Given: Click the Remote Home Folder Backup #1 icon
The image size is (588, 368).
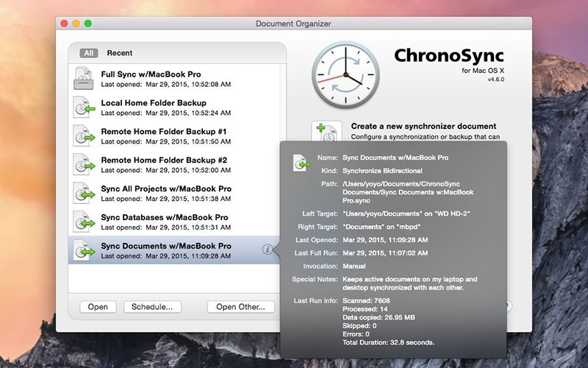Looking at the screenshot, I should 83,135.
